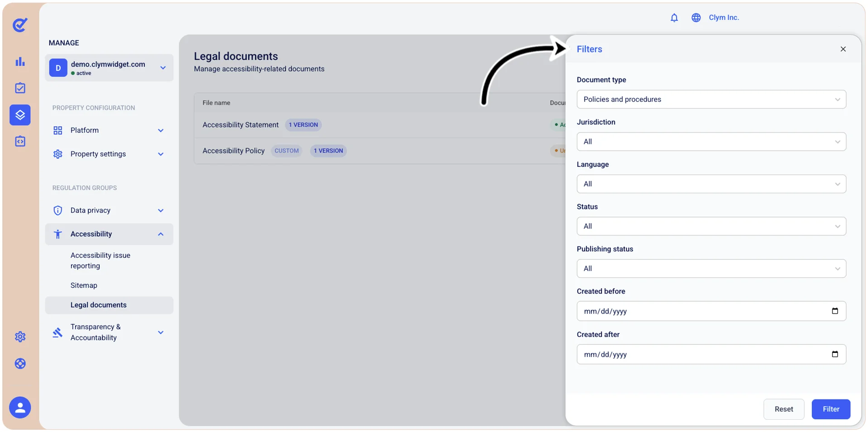Image resolution: width=868 pixels, height=432 pixels.
Task: Click the checklist tasks sidebar icon
Action: point(20,88)
